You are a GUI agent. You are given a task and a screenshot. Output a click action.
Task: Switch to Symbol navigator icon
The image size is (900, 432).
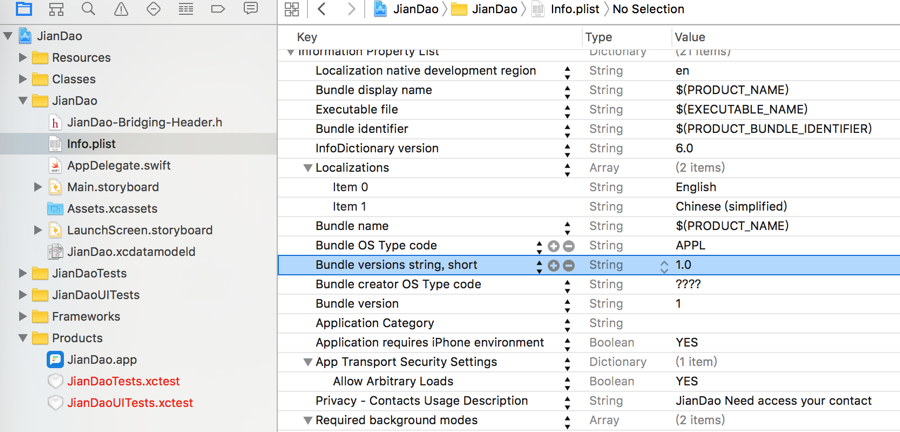click(x=56, y=9)
